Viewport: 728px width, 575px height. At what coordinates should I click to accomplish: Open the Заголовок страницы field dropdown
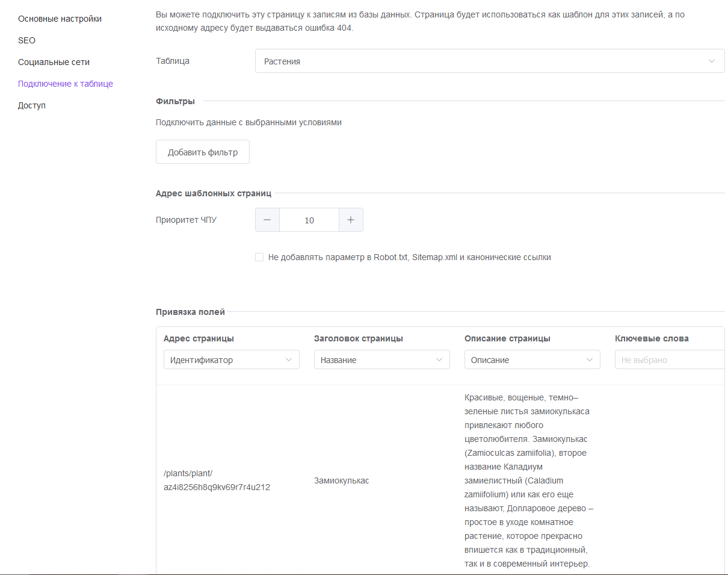coord(382,360)
